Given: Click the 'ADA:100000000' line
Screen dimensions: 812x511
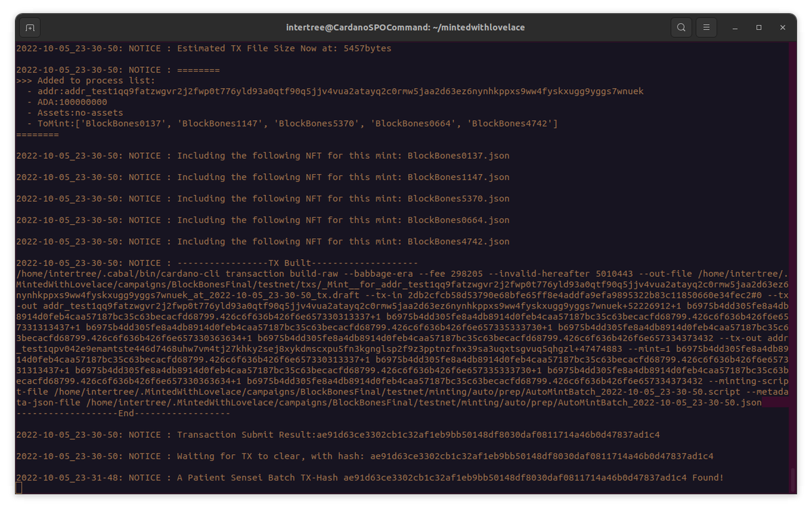Looking at the screenshot, I should 66,102.
